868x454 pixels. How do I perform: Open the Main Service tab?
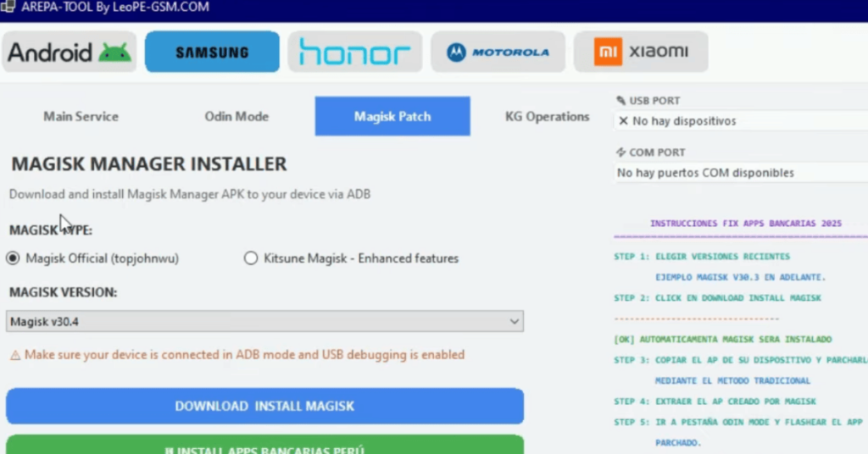click(81, 116)
